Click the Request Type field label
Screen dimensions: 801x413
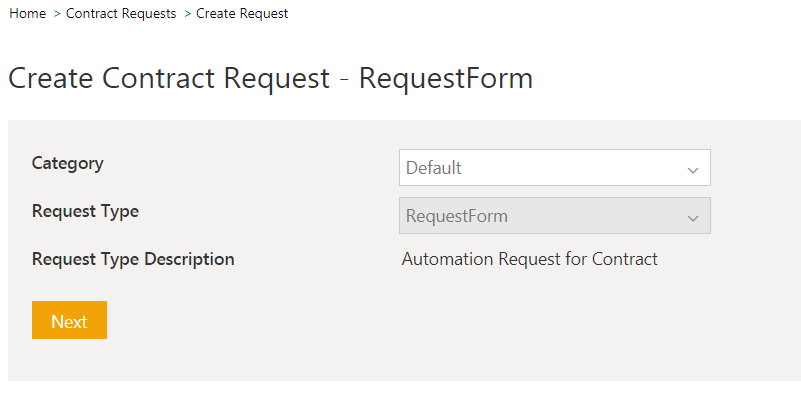point(85,211)
